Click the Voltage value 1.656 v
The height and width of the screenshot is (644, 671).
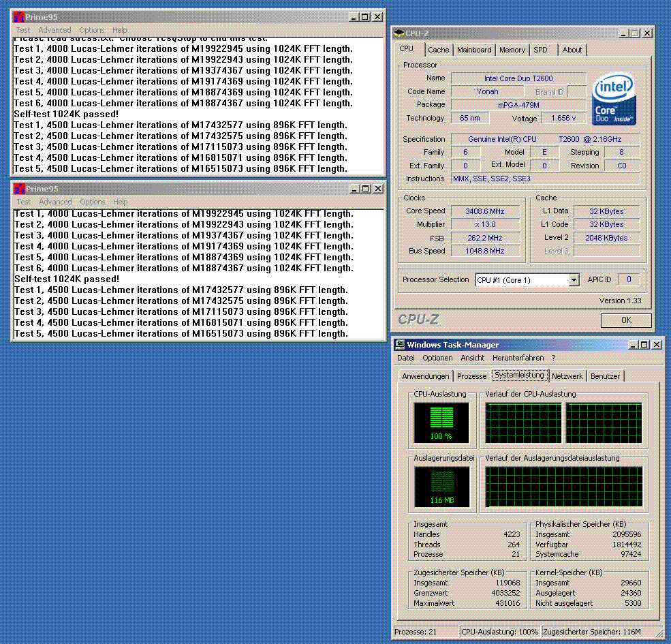click(x=563, y=118)
